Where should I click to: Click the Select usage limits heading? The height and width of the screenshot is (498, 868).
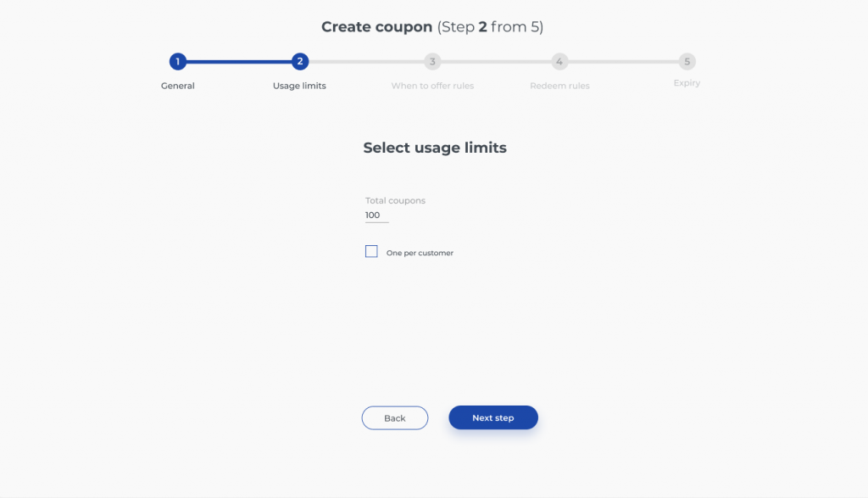[x=435, y=148]
